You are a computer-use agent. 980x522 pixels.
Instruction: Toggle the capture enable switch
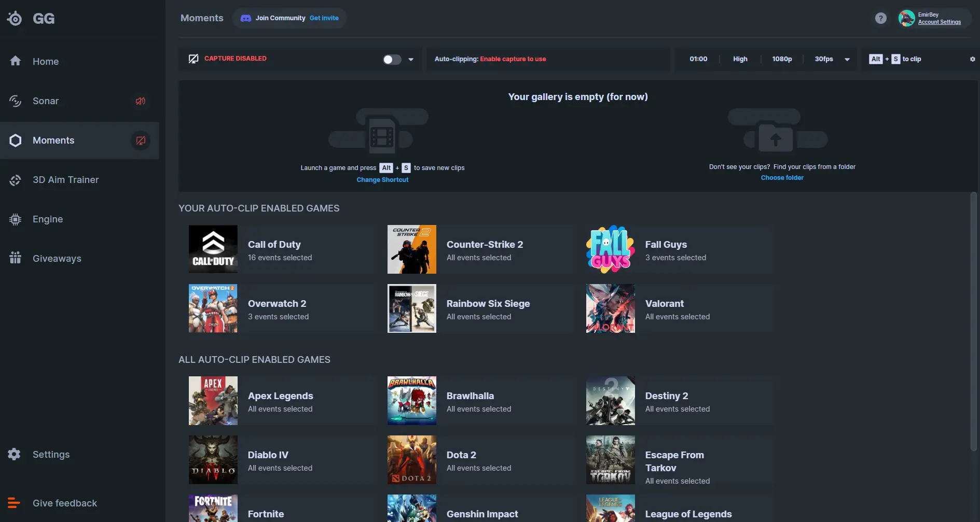tap(392, 59)
